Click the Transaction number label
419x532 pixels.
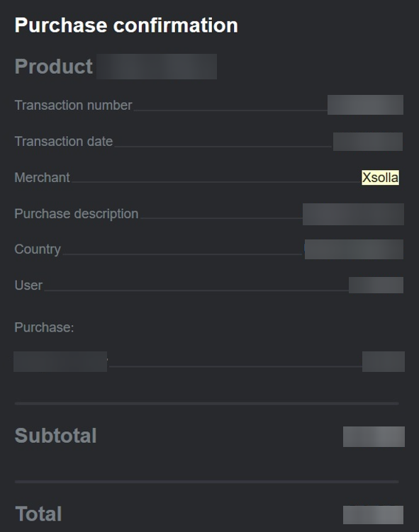[x=73, y=105]
